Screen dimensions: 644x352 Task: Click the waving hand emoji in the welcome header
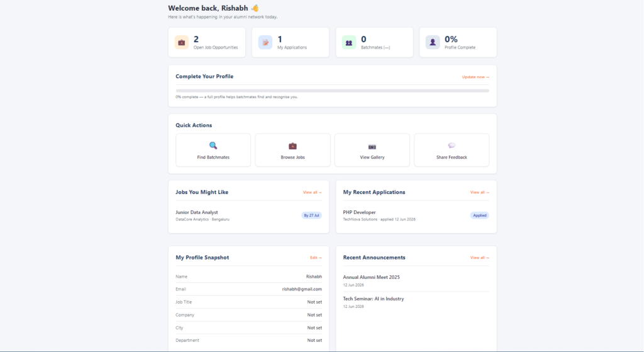pyautogui.click(x=255, y=8)
